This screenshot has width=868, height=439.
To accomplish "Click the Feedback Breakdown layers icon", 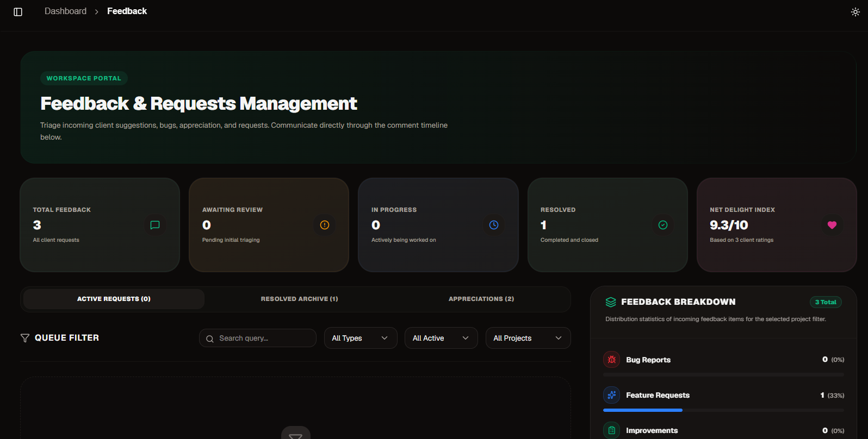I will 611,302.
